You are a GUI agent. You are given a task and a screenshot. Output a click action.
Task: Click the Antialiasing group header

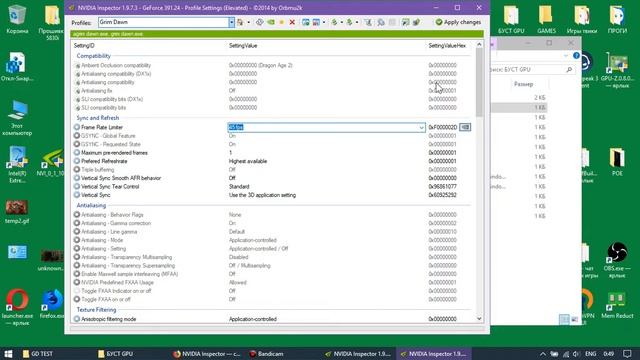click(x=91, y=205)
